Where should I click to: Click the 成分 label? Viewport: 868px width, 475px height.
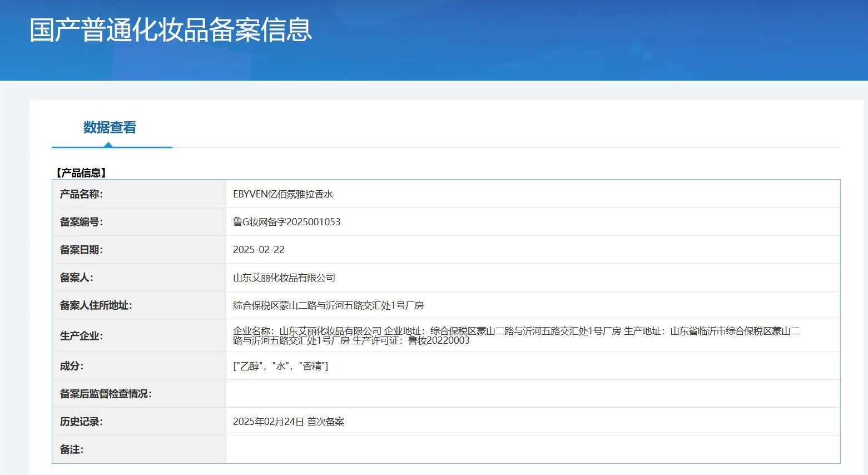71,366
